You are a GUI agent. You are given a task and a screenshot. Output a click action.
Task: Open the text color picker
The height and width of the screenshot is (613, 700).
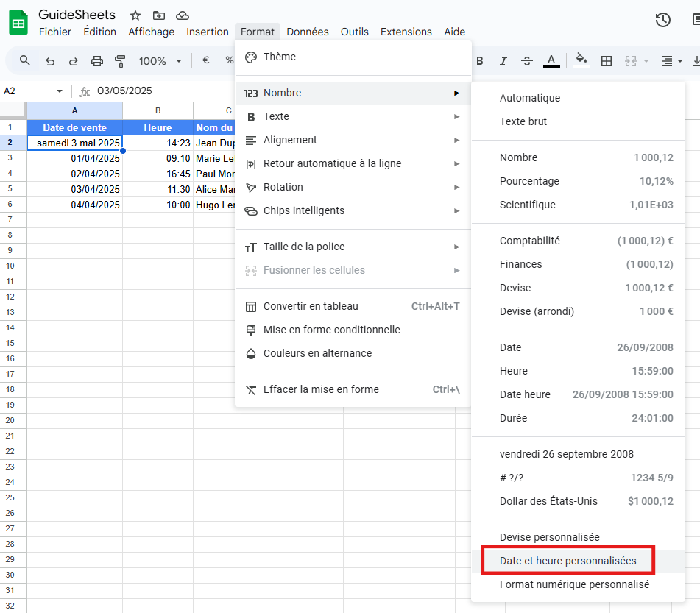pos(551,61)
